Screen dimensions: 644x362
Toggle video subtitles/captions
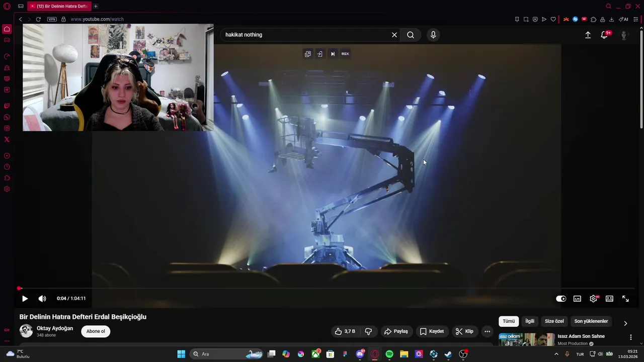577,299
